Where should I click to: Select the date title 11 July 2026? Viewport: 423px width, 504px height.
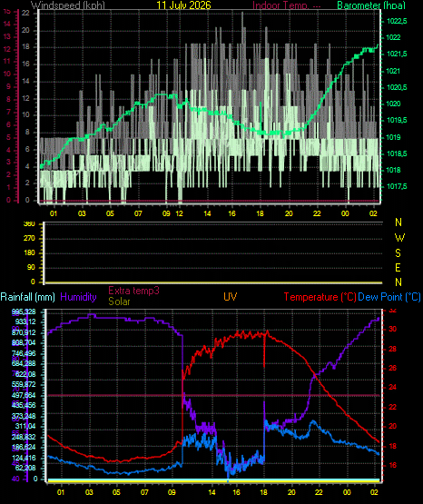(183, 5)
